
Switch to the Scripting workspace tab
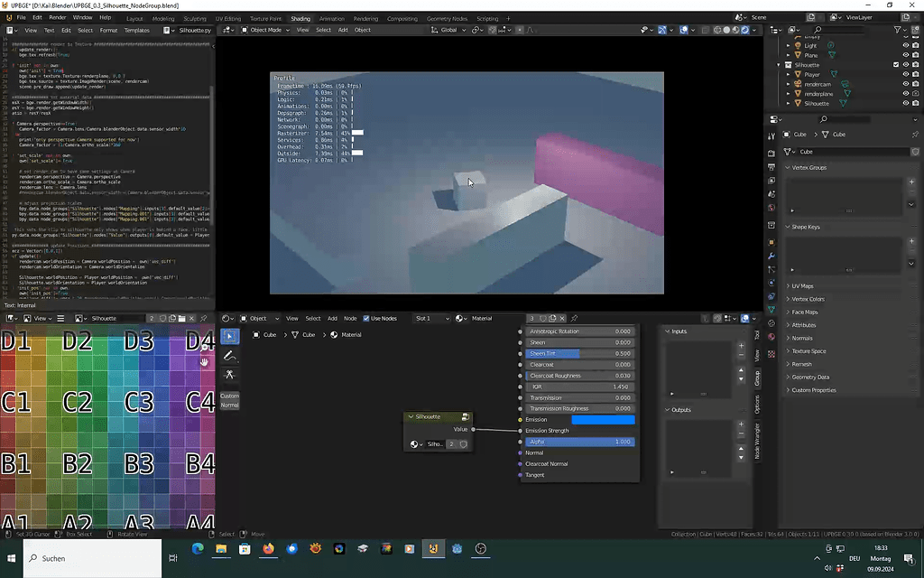(x=487, y=19)
